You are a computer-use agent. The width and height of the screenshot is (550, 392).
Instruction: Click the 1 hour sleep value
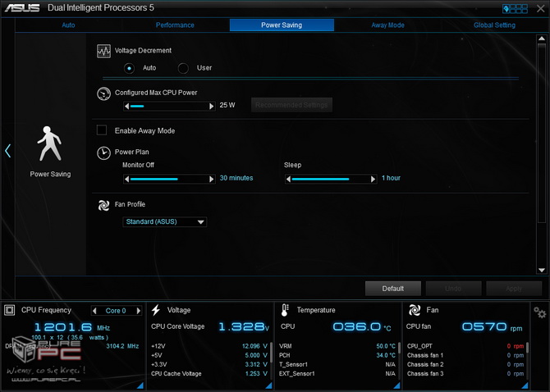click(391, 178)
